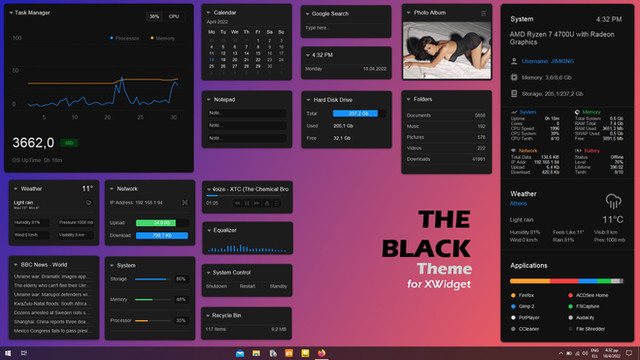
Task: Collapse the Photo Album widget arrow
Action: click(x=408, y=13)
